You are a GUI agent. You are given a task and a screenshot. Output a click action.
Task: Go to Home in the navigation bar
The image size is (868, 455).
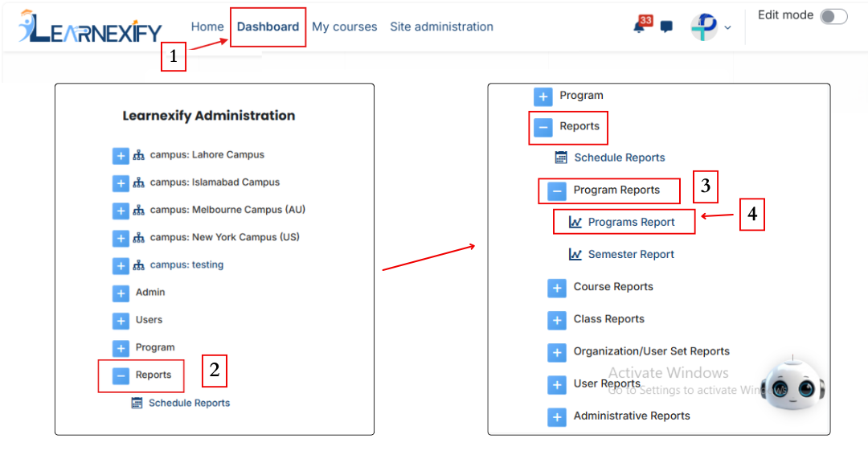pyautogui.click(x=207, y=27)
